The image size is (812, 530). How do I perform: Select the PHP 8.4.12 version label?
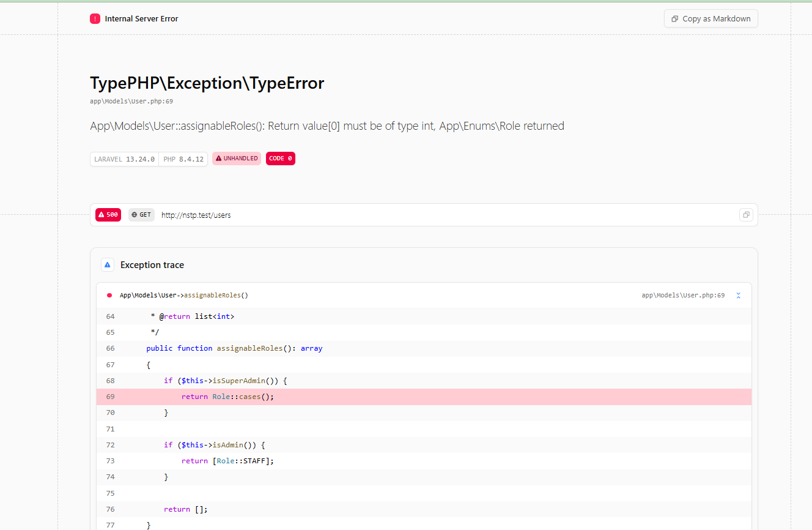tap(183, 159)
